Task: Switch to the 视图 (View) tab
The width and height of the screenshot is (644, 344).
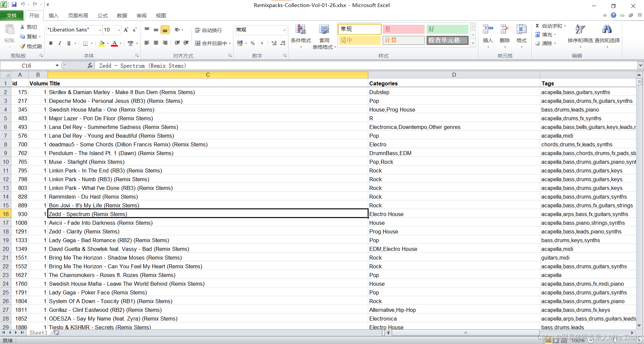Action: coord(161,15)
